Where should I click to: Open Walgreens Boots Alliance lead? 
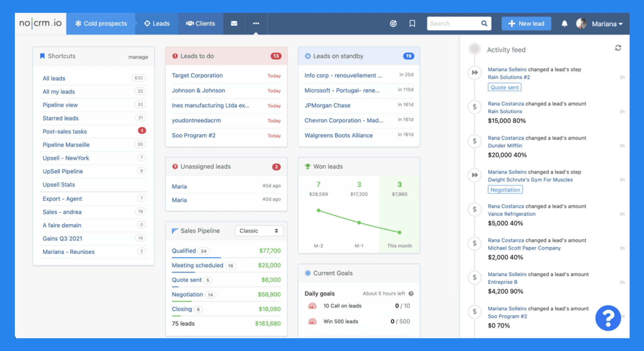tap(339, 135)
